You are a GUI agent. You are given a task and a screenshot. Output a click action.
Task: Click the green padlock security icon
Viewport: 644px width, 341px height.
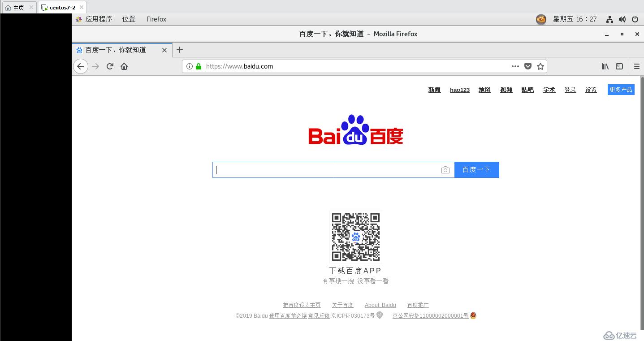point(199,66)
